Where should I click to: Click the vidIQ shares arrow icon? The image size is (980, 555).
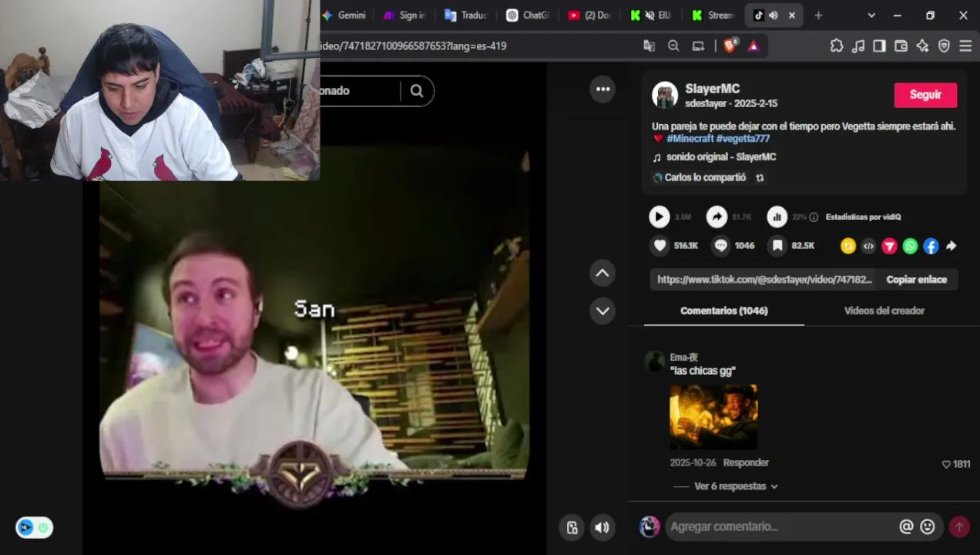tap(717, 217)
